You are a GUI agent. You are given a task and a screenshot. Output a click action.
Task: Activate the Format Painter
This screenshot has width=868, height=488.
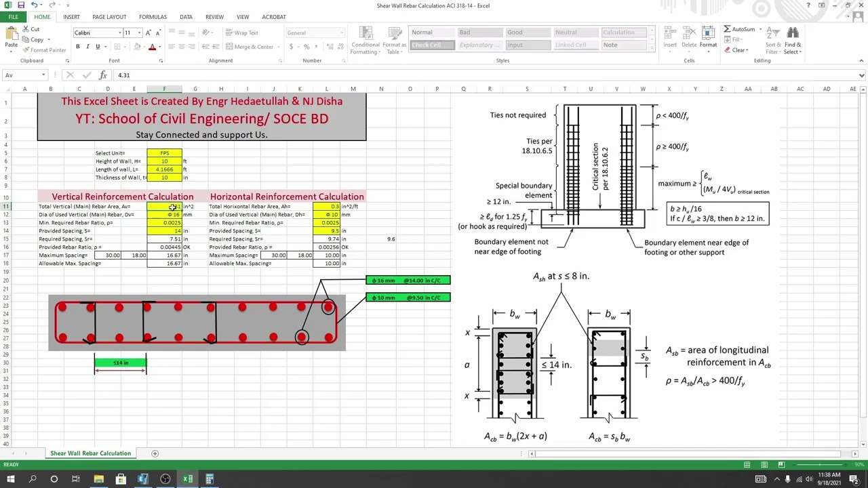[x=43, y=50]
